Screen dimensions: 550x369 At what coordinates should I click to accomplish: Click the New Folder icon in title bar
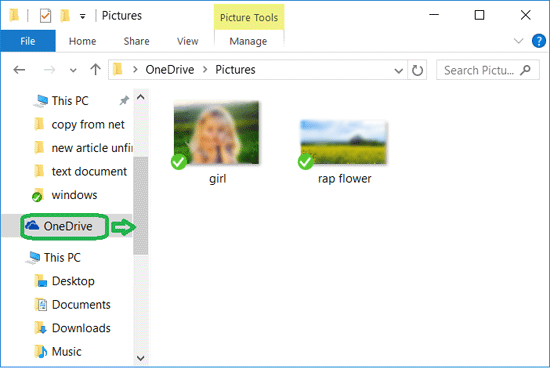65,16
